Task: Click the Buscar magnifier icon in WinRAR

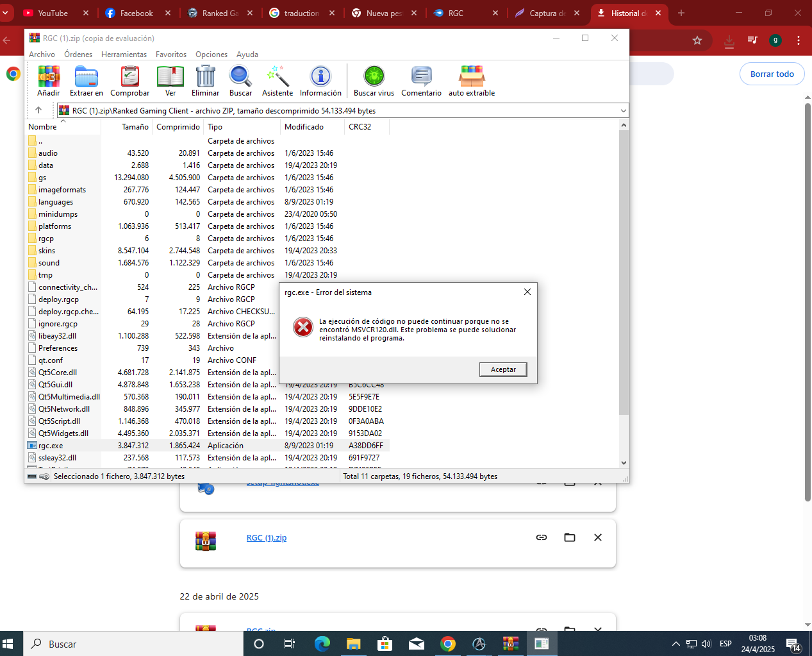Action: [241, 81]
